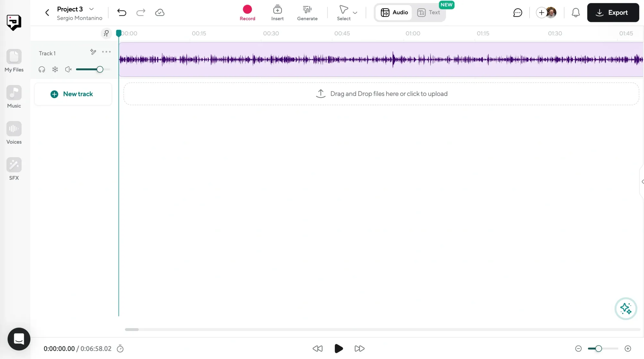
Task: Toggle Track 1 snowflake freeze icon
Action: tap(55, 69)
